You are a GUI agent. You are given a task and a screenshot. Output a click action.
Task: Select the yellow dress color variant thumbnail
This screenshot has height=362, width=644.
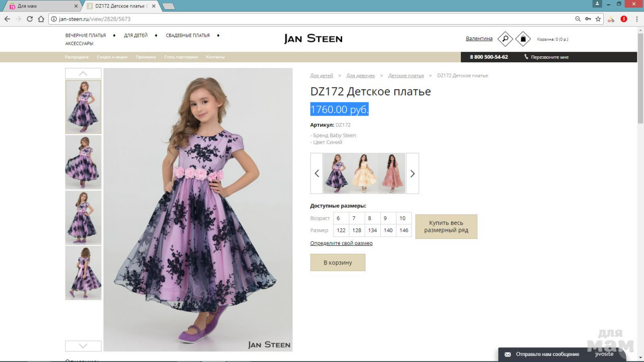pos(364,173)
